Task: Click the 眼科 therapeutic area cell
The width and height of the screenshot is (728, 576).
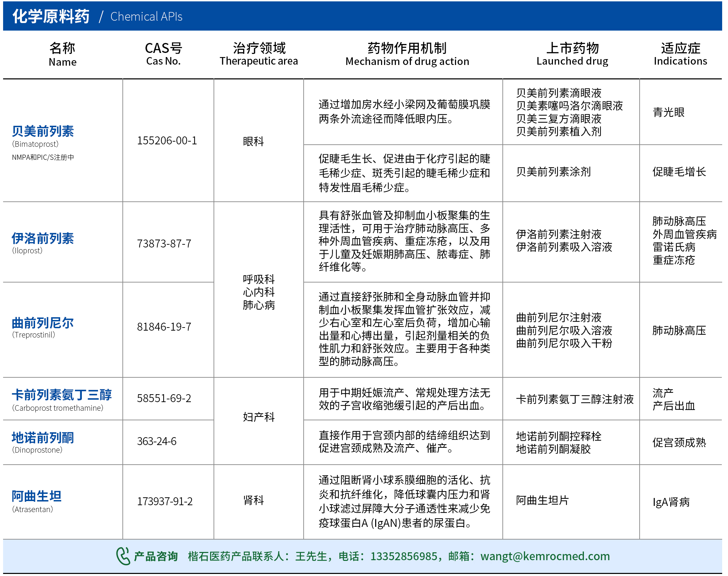Action: point(253,141)
